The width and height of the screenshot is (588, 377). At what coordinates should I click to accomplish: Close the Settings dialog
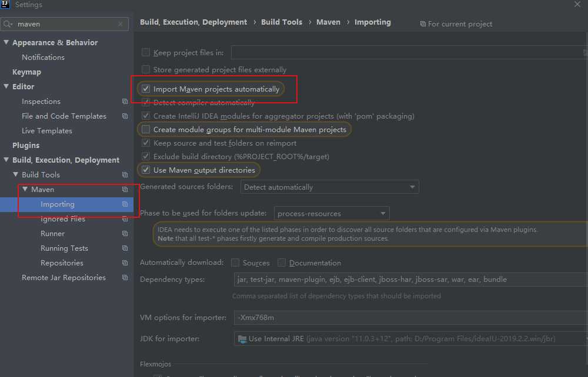[577, 5]
